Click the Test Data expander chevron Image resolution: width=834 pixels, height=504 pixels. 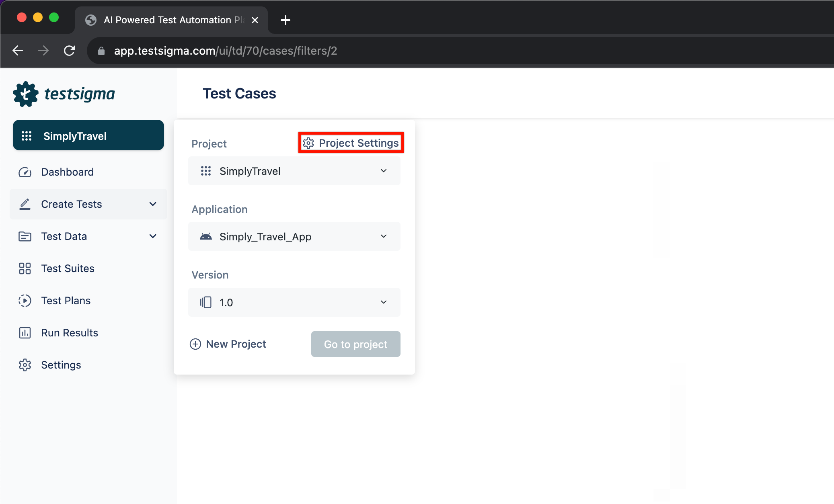click(154, 236)
